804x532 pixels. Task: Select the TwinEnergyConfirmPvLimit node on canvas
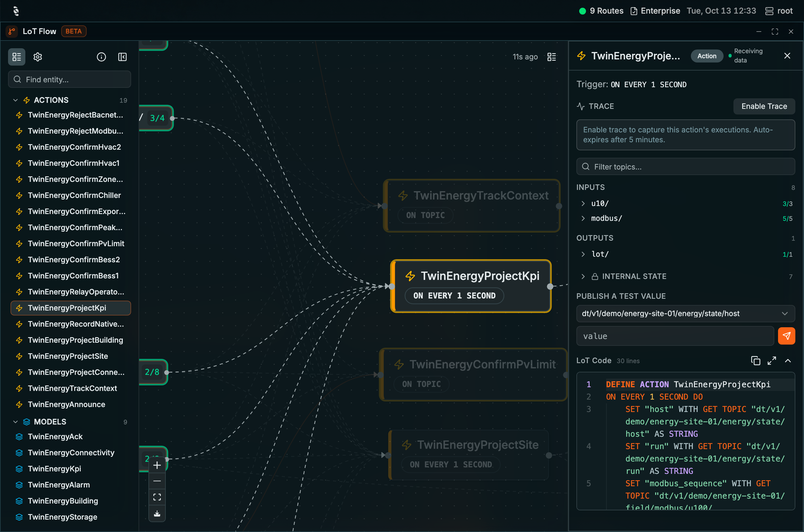coord(473,375)
